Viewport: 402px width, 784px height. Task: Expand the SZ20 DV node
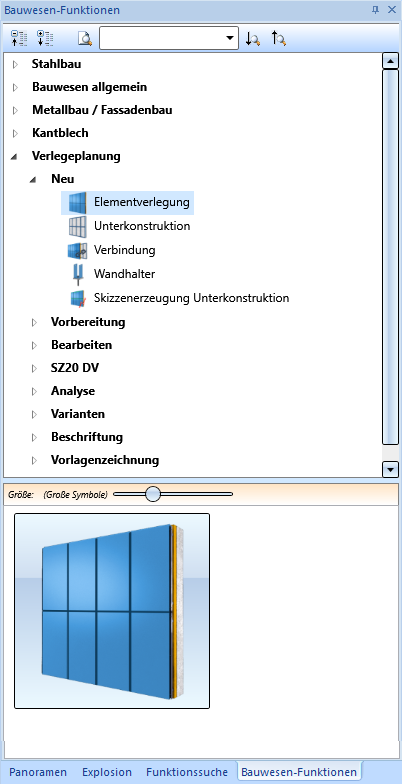(x=34, y=368)
